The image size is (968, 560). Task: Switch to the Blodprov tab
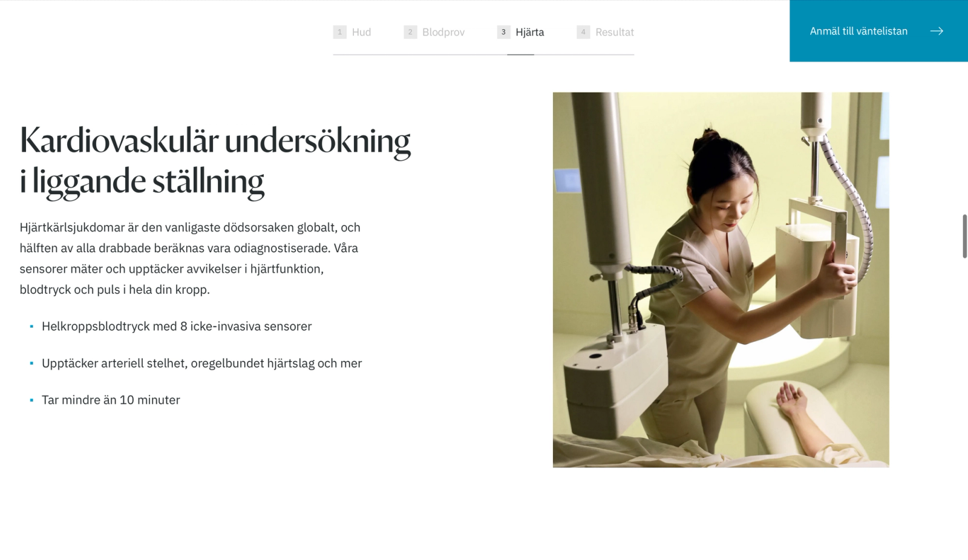(x=434, y=32)
